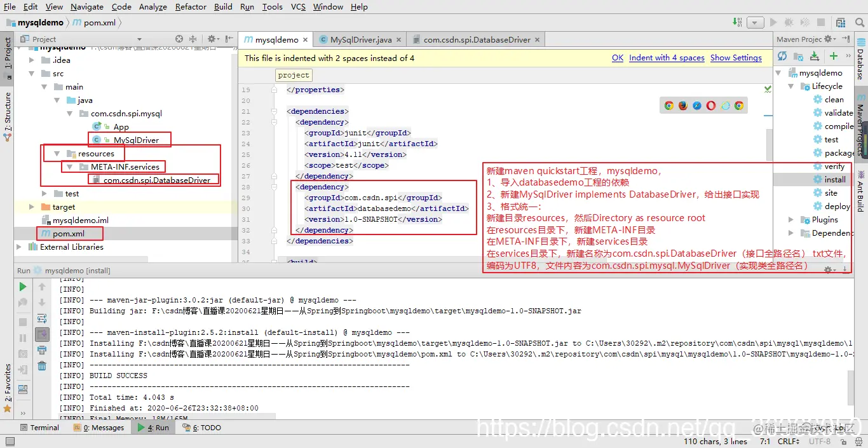Expand the .idea folder

(x=32, y=60)
